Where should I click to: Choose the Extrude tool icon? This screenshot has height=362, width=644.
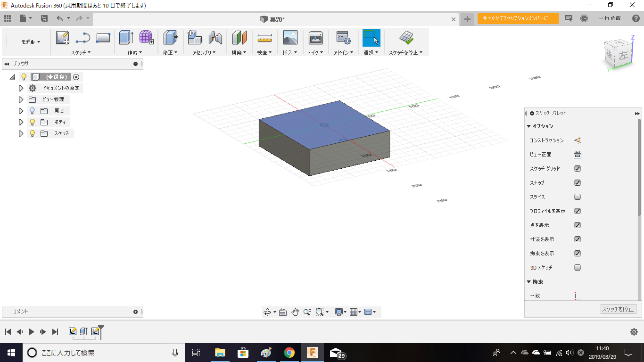click(126, 38)
